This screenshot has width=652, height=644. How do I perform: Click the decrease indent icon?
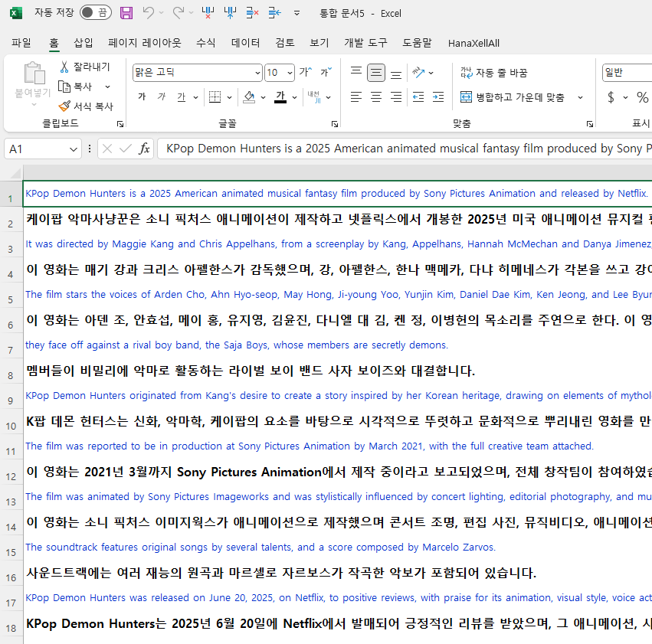pyautogui.click(x=418, y=97)
